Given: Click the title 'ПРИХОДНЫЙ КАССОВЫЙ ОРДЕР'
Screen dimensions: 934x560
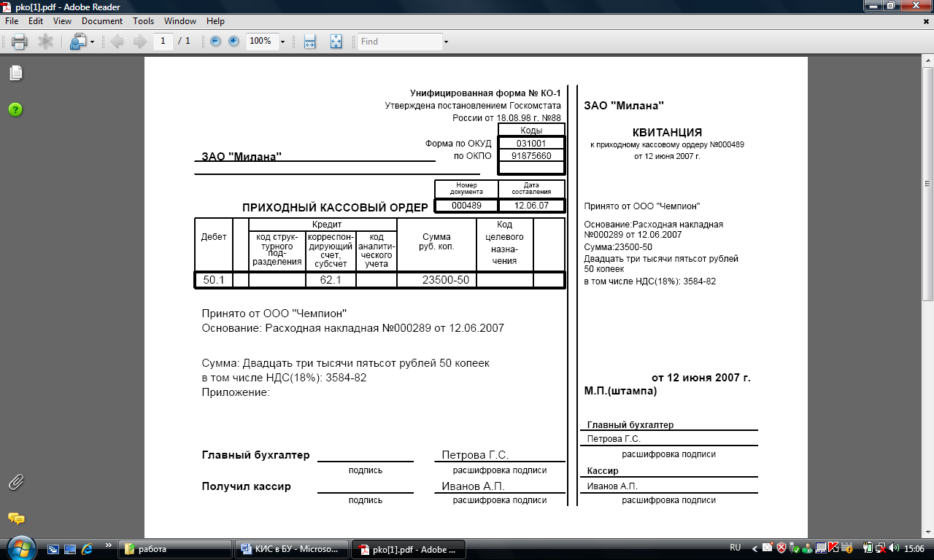Looking at the screenshot, I should [335, 208].
